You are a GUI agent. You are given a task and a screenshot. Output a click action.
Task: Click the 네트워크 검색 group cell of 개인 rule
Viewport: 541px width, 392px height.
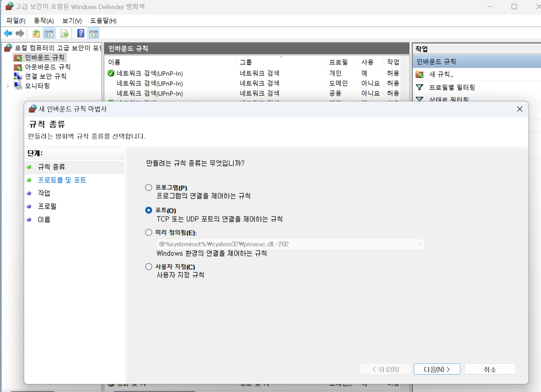tap(260, 73)
